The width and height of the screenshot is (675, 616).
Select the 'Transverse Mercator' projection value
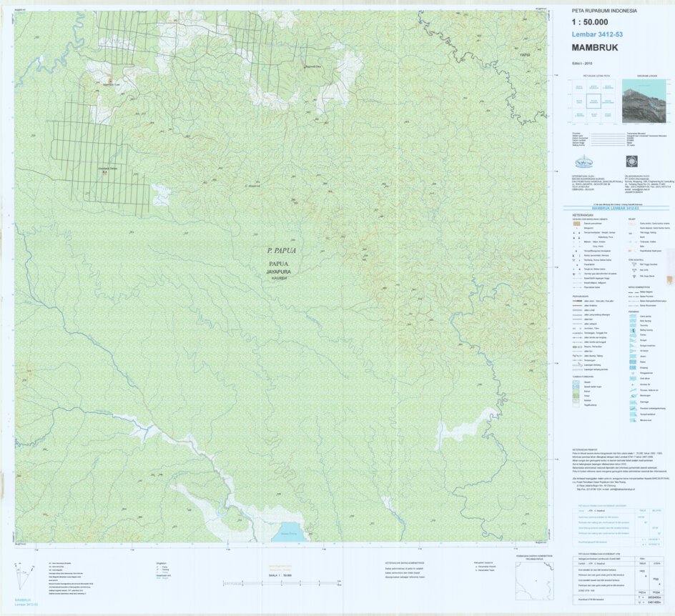(636, 134)
